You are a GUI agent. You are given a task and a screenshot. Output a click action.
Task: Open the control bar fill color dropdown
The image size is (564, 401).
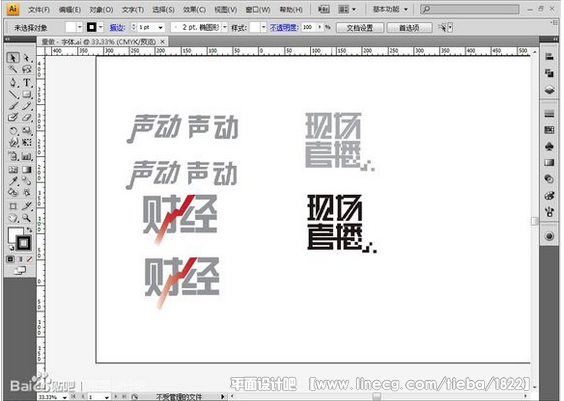[80, 27]
